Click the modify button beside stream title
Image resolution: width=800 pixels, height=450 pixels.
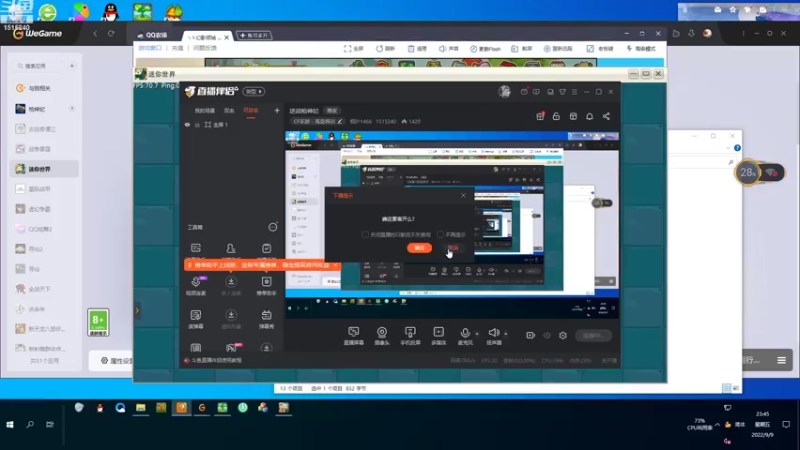[x=332, y=111]
